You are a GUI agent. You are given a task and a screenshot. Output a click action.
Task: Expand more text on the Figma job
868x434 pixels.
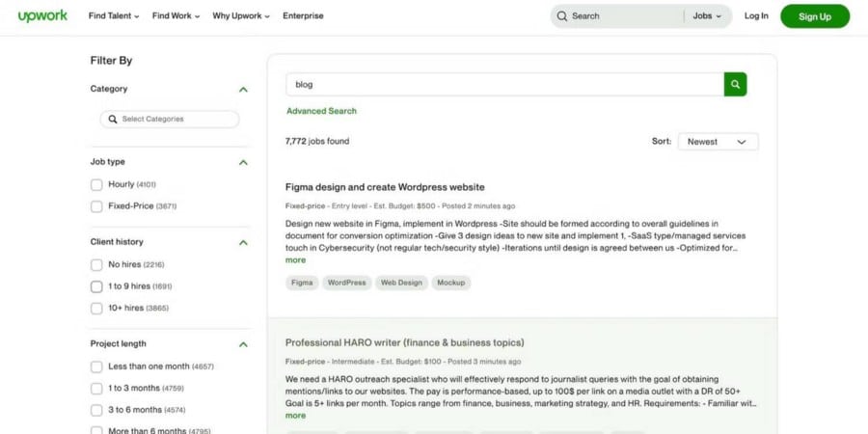tap(296, 260)
